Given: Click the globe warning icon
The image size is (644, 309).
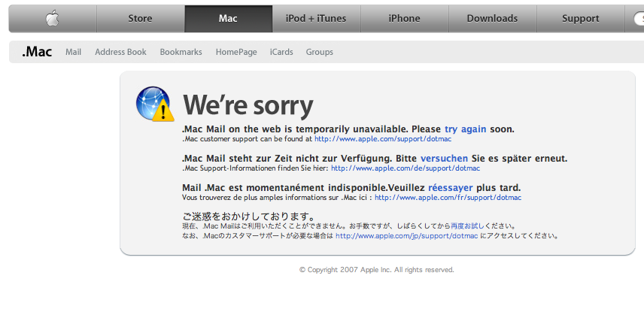Looking at the screenshot, I should click(153, 104).
